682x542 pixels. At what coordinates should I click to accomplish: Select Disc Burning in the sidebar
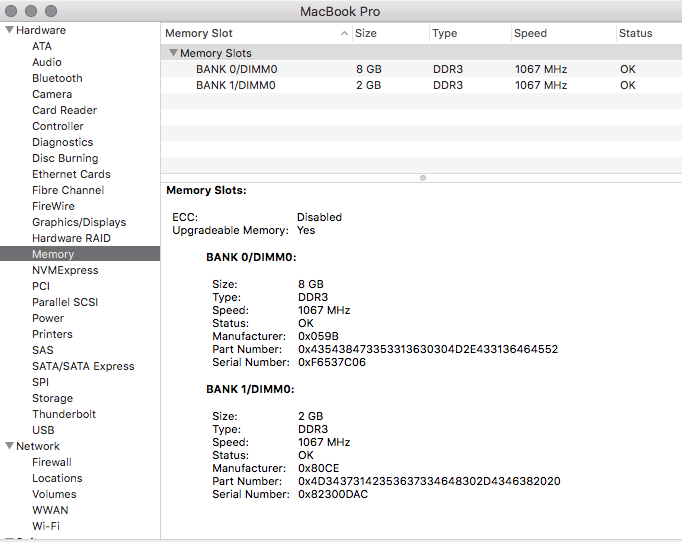tap(65, 158)
